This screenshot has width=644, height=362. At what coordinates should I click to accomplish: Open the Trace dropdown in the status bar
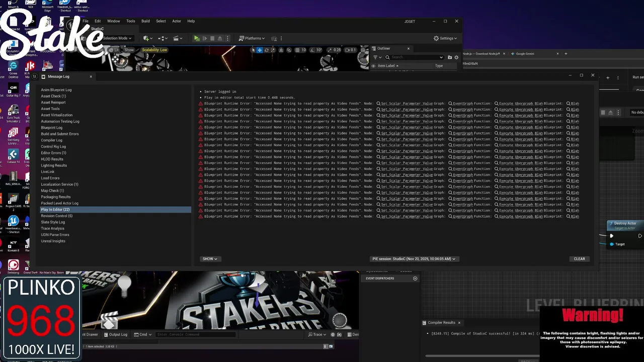click(x=317, y=334)
